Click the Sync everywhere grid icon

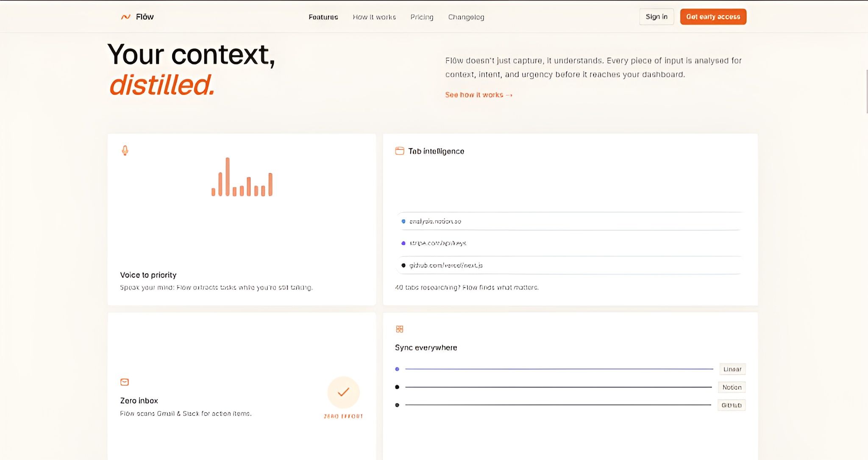pos(399,329)
